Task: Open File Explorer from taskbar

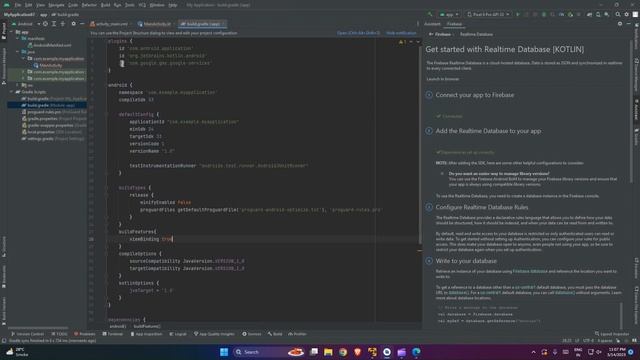Action: click(x=328, y=352)
